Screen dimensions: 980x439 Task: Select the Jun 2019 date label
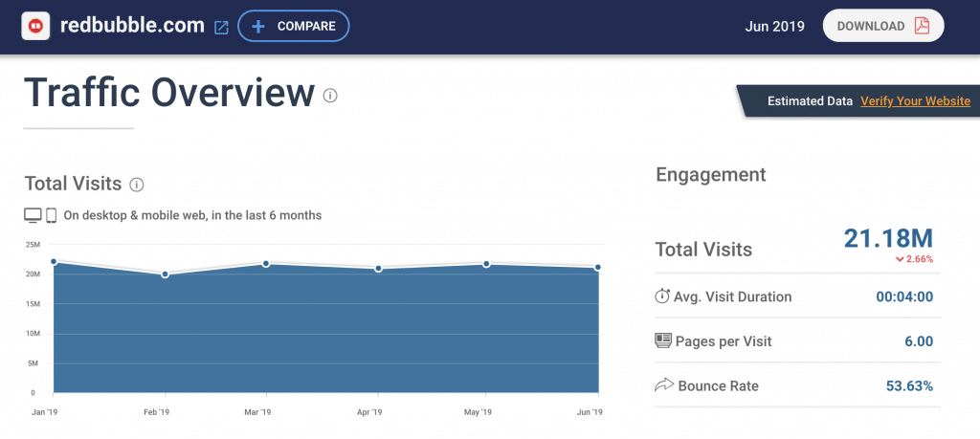click(x=773, y=27)
